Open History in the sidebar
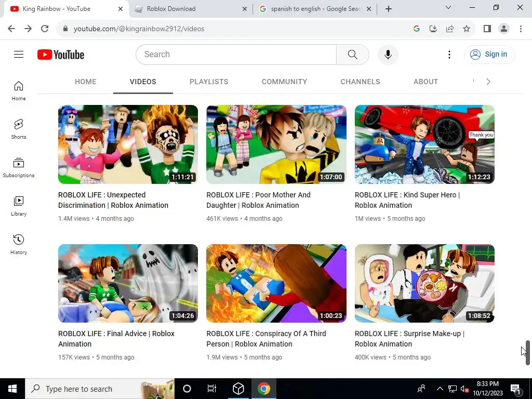The image size is (532, 399). pyautogui.click(x=19, y=244)
